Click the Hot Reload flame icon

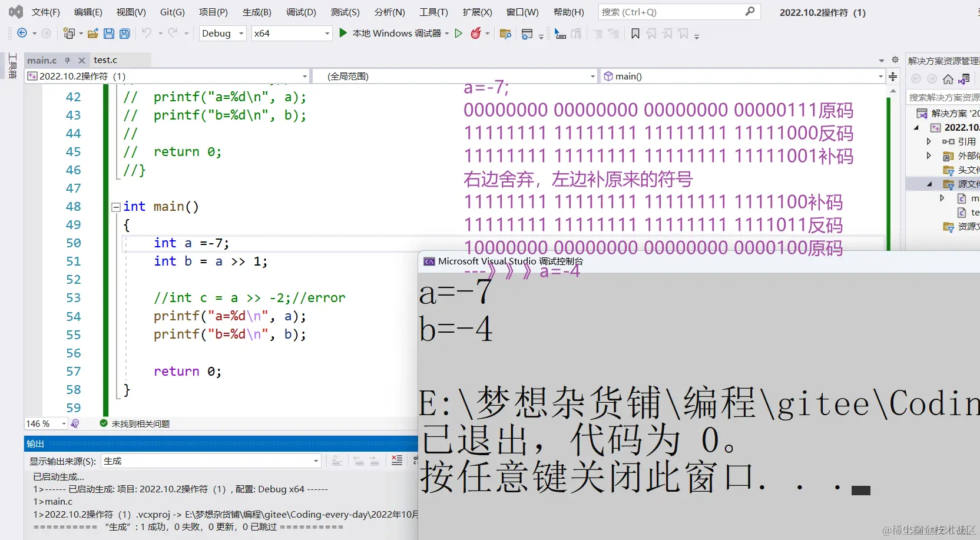pos(477,34)
